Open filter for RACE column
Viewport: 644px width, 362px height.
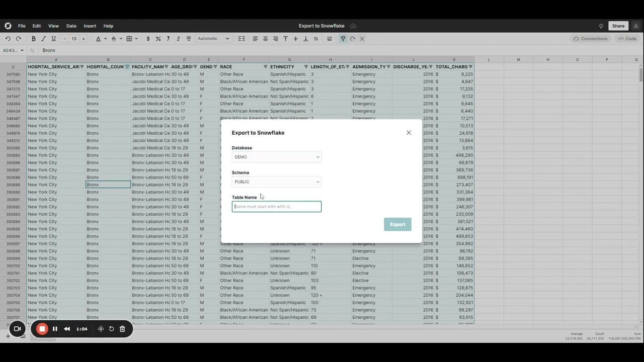point(265,66)
